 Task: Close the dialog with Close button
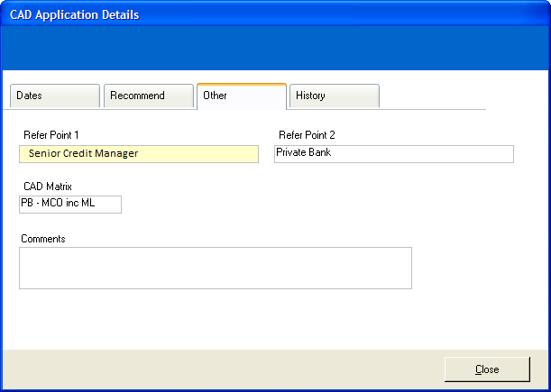pyautogui.click(x=487, y=369)
